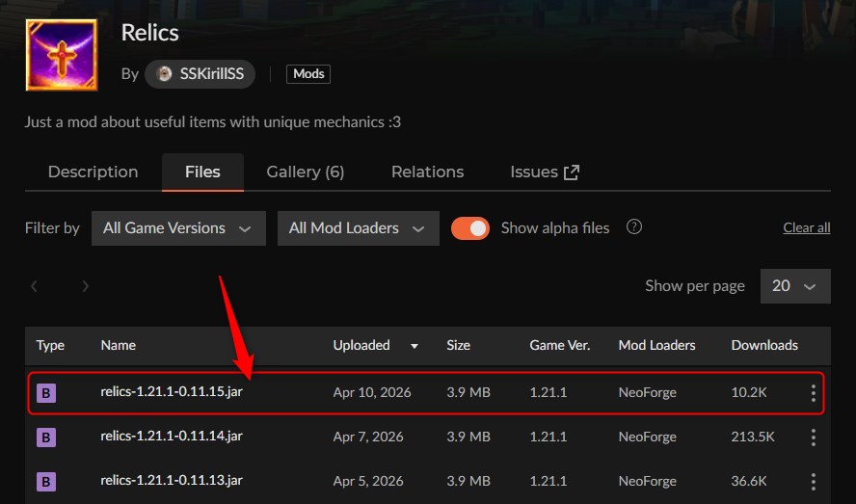Go to previous page arrow
Image resolution: width=856 pixels, height=504 pixels.
pos(35,286)
